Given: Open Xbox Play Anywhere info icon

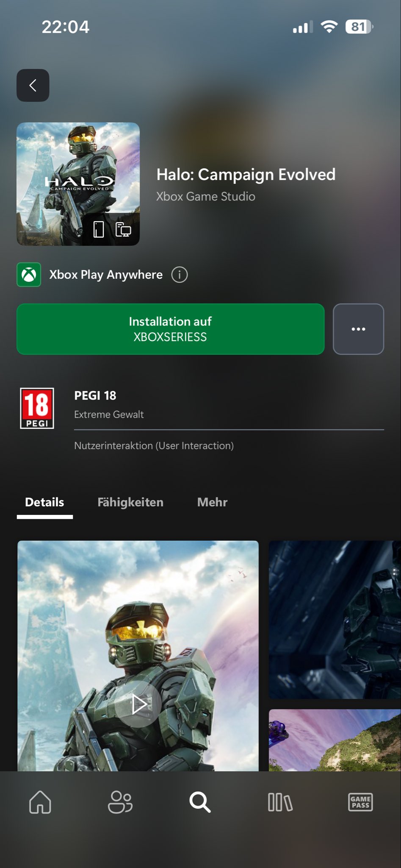Looking at the screenshot, I should tap(179, 275).
